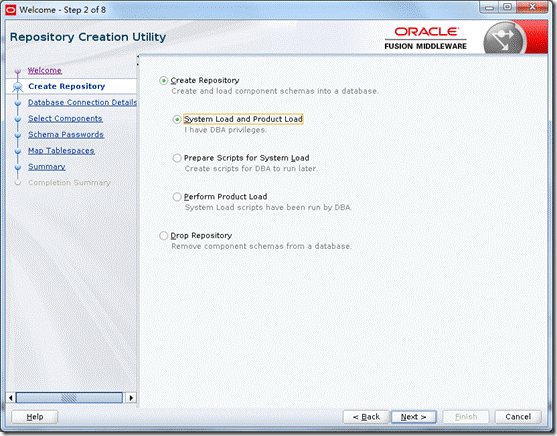The image size is (557, 436).
Task: Click 'System Load scripts have been run by DBA.' text
Action: coord(268,208)
